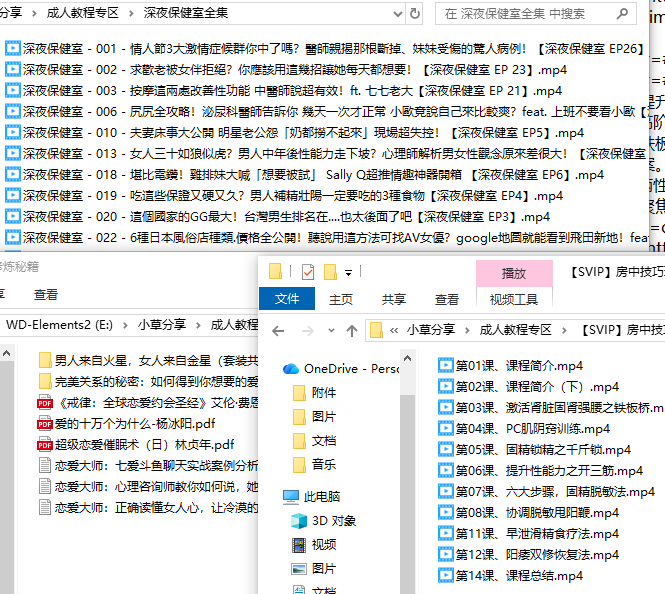Click the Properties checkmark icon in quick access toolbar
This screenshot has width=665, height=594.
tap(307, 272)
